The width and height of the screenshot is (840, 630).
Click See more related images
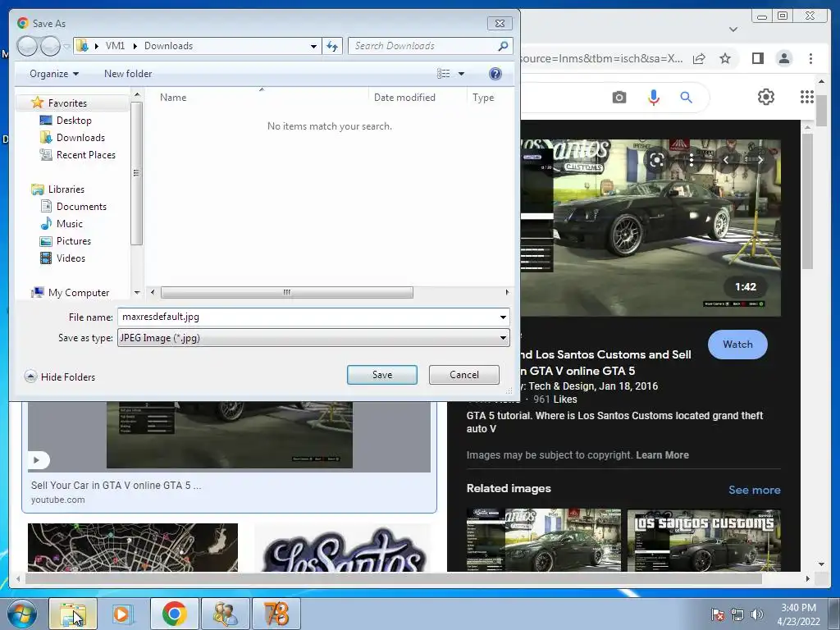[755, 490]
